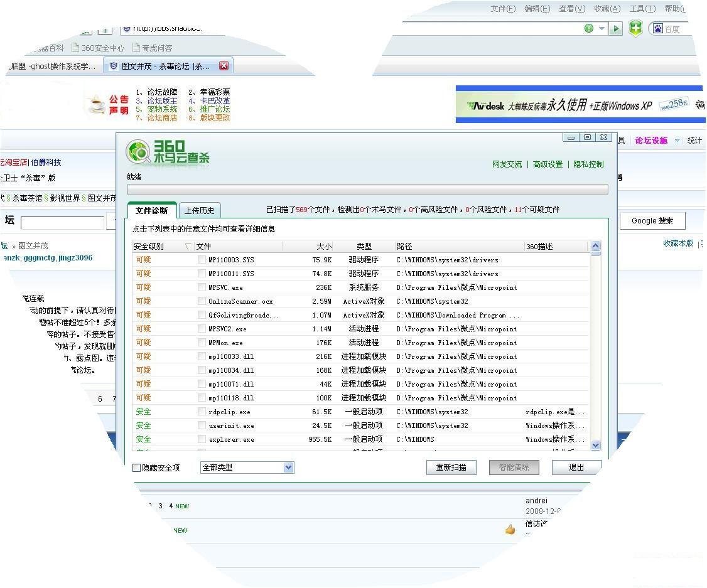Select the userinit.exe file row
The width and height of the screenshot is (707, 588).
(x=360, y=425)
